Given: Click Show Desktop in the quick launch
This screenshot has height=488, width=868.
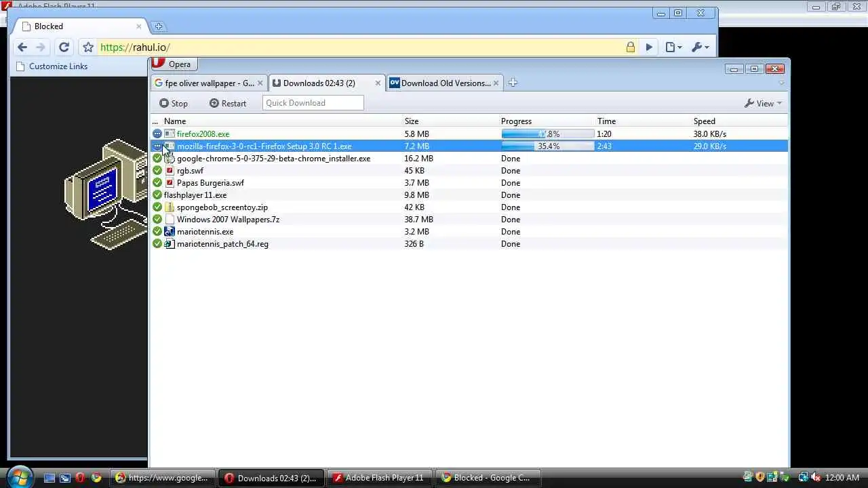Looking at the screenshot, I should point(50,478).
